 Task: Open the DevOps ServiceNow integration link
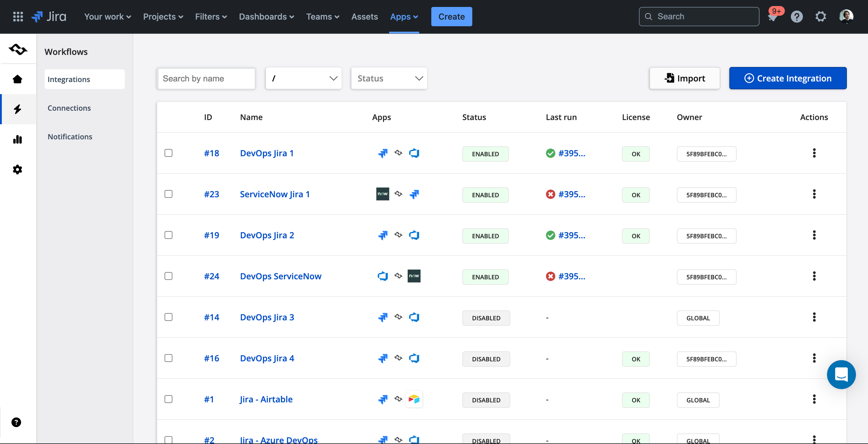click(x=280, y=276)
